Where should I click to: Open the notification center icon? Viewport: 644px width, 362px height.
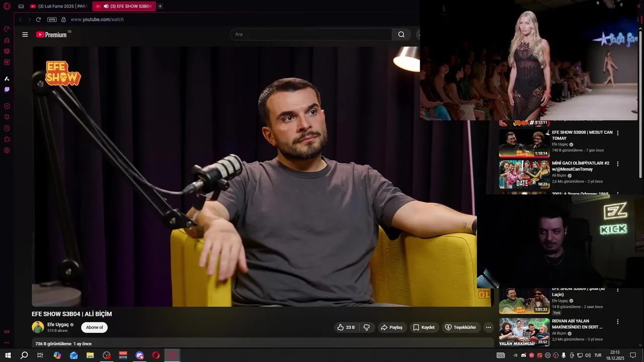[x=632, y=355]
